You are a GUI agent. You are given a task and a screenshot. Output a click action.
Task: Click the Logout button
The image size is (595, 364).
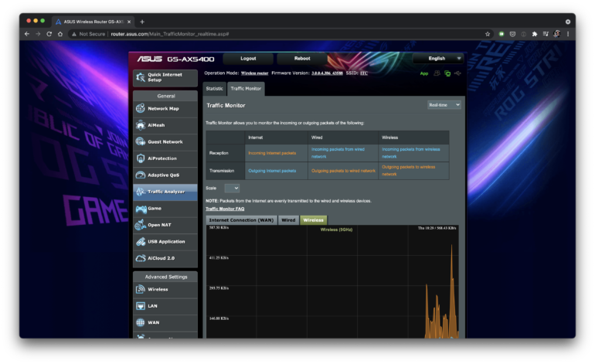(248, 59)
